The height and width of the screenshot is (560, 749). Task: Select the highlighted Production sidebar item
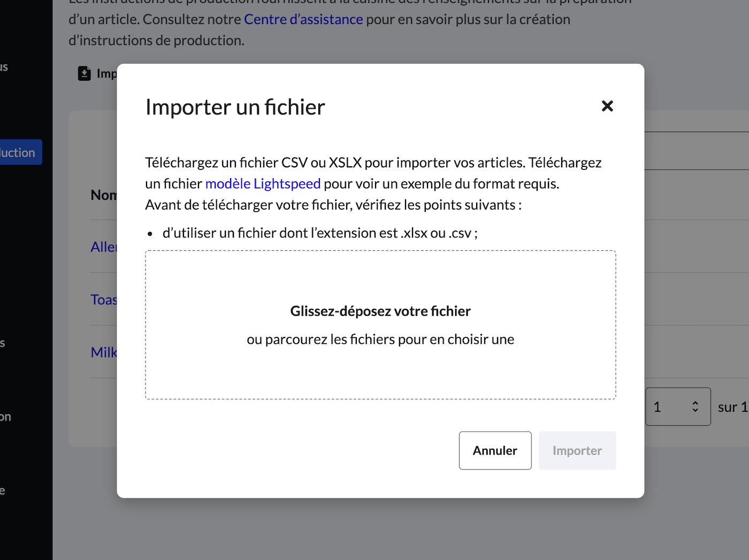[x=20, y=152]
